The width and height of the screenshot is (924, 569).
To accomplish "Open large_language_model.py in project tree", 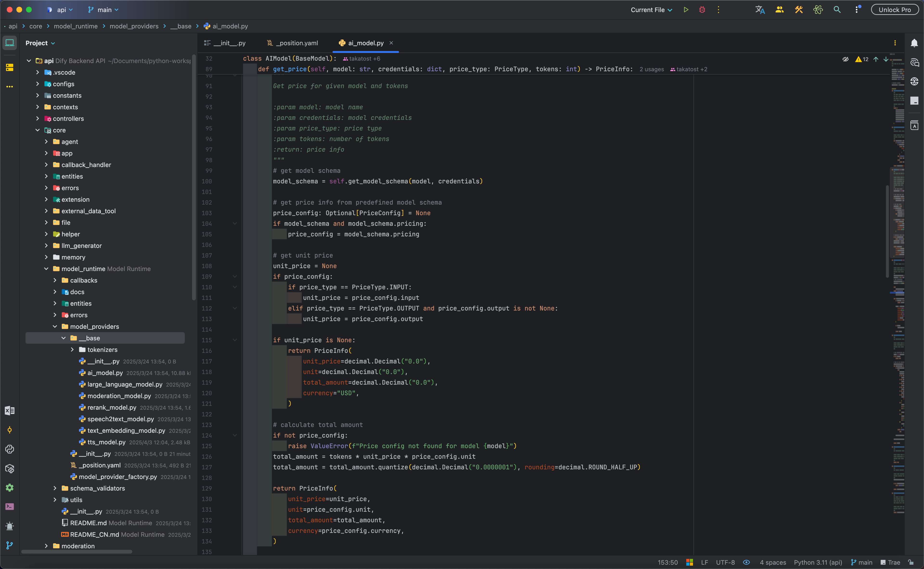I will click(125, 384).
